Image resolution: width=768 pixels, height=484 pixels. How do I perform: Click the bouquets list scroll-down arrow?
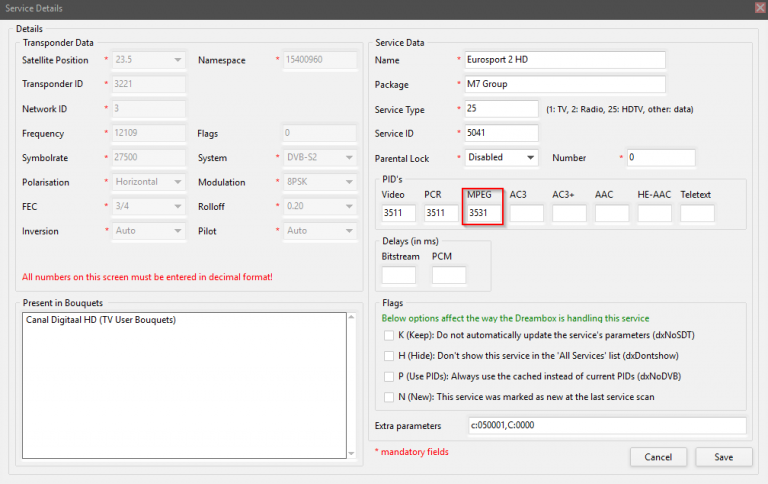point(351,454)
